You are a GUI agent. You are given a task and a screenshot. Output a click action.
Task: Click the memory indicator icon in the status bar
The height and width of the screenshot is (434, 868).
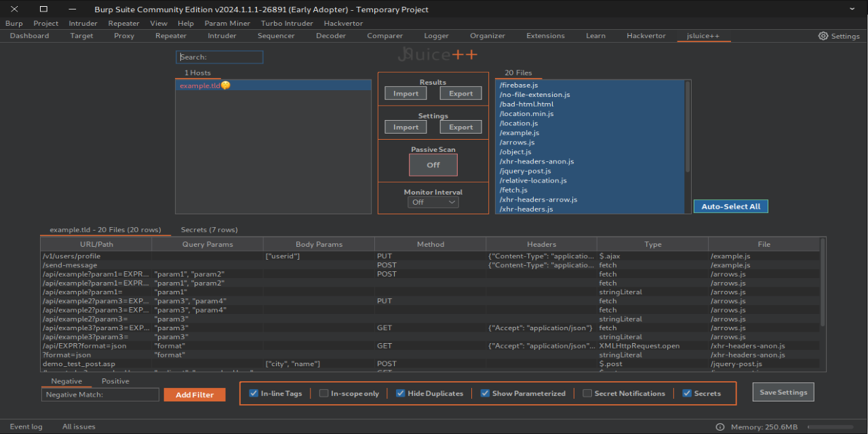[722, 427]
